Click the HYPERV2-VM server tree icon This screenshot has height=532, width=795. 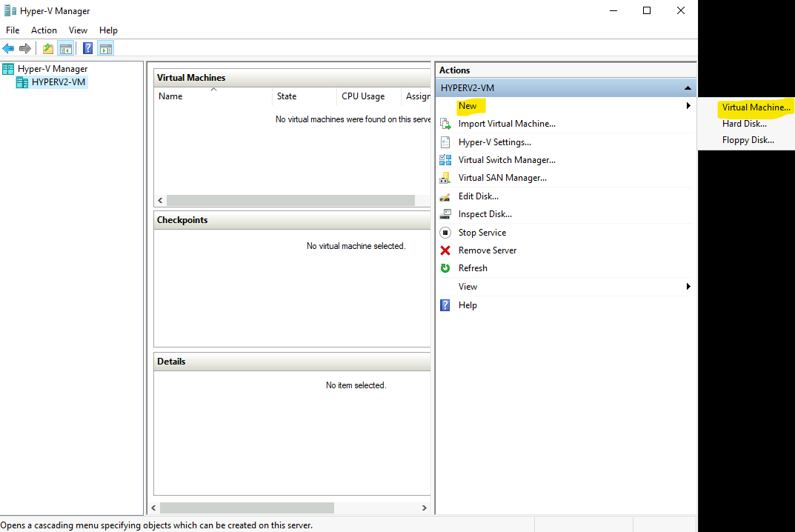click(22, 82)
